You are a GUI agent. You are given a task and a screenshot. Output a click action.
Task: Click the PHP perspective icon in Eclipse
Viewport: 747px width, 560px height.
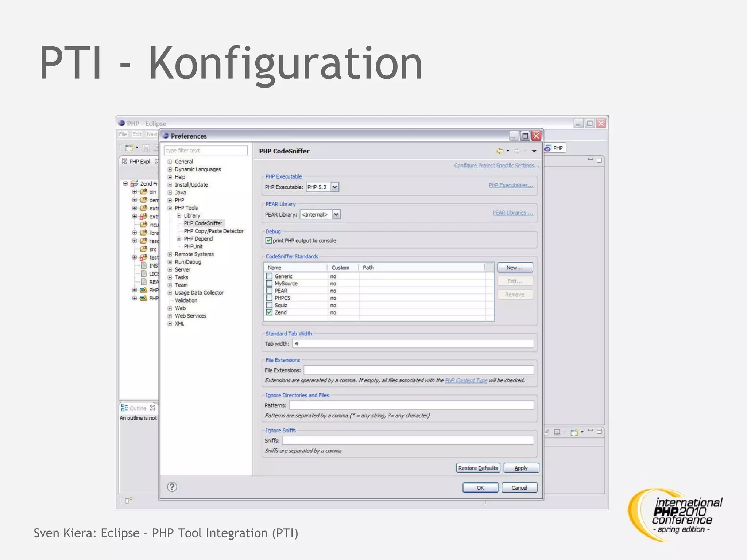point(548,148)
